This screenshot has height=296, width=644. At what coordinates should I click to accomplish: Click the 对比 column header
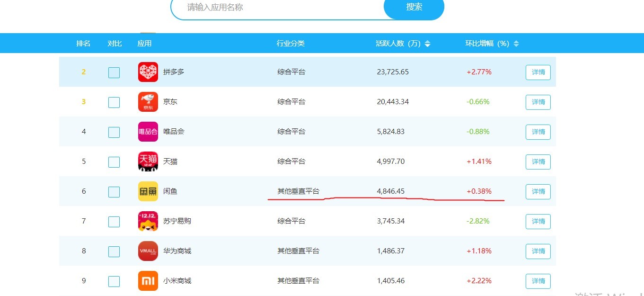(115, 44)
